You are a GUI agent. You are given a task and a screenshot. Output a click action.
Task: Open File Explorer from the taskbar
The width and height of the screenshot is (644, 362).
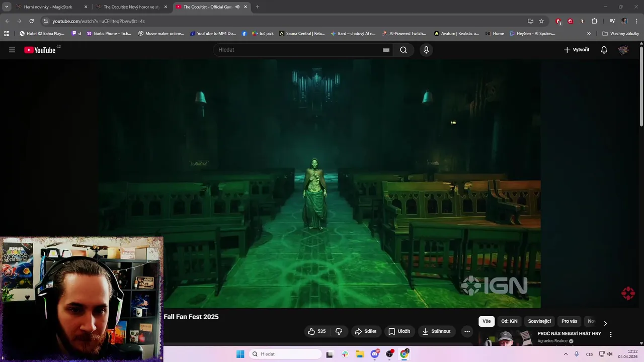point(360,354)
